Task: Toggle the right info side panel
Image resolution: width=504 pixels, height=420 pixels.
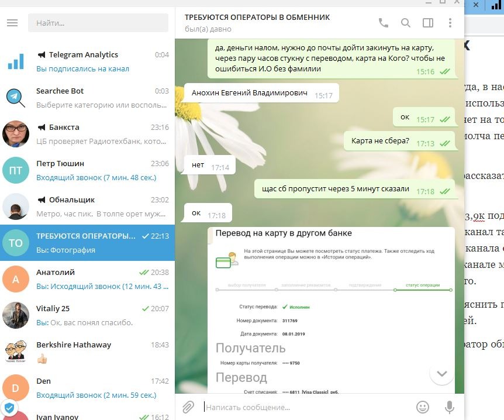Action: click(428, 23)
